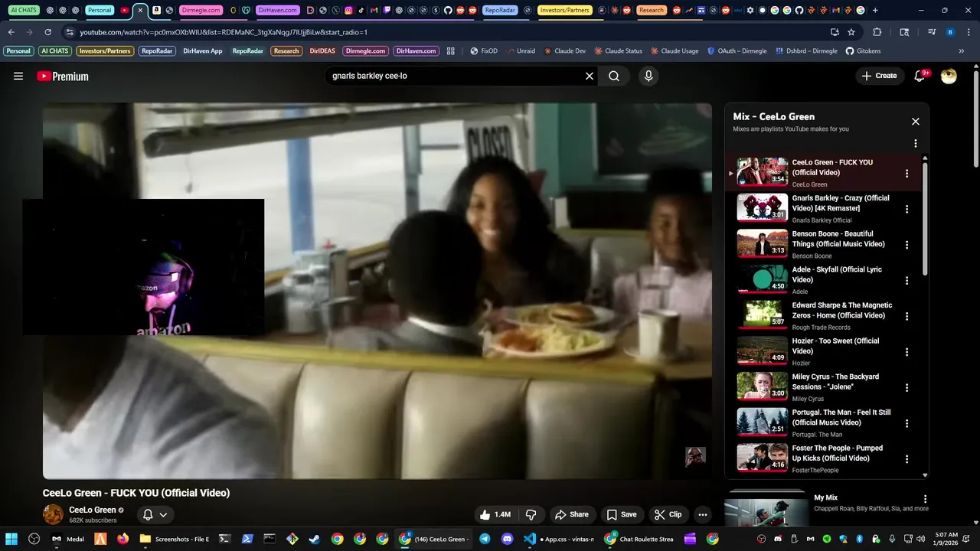The height and width of the screenshot is (551, 980).
Task: Open the RepoRadar tab group
Action: (500, 10)
